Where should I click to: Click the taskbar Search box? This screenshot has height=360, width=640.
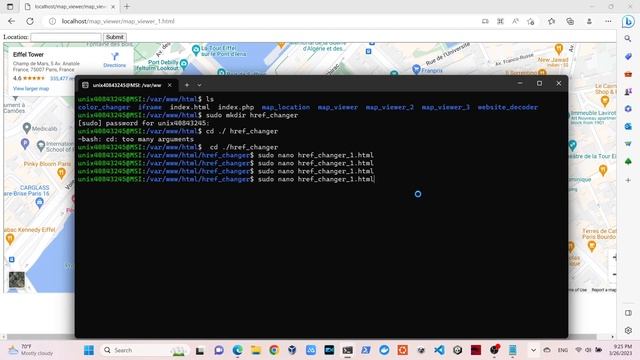click(144, 350)
